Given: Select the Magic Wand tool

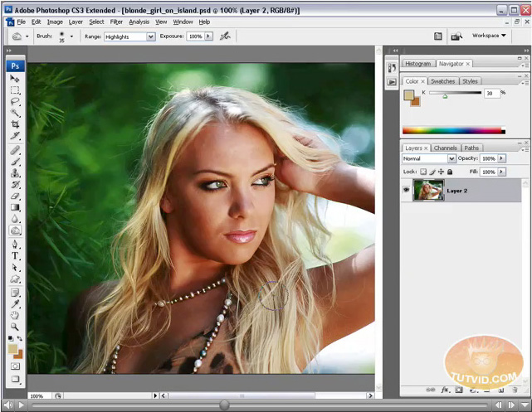Looking at the screenshot, I should (15, 113).
